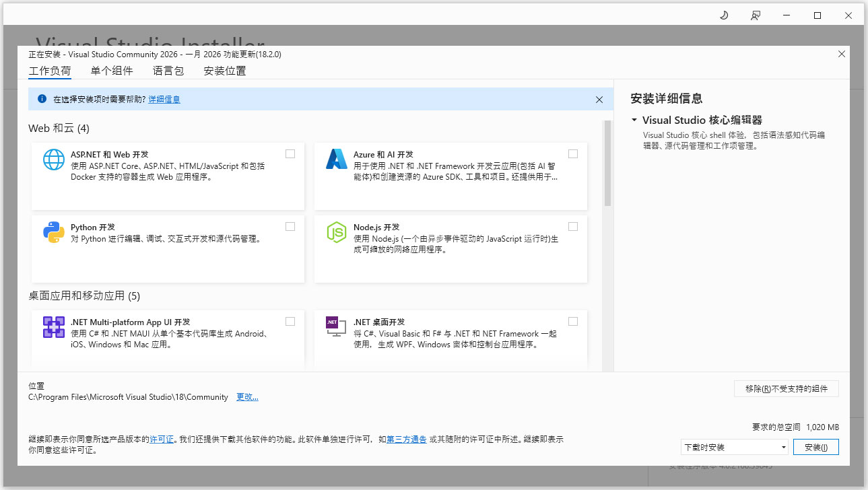Open feedback using the top-right feedback icon
868x490 pixels.
(756, 14)
